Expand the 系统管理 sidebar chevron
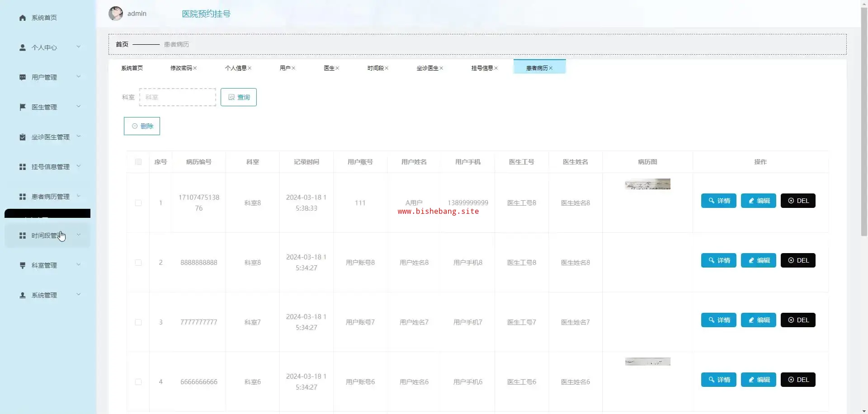Image resolution: width=868 pixels, height=414 pixels. (x=79, y=295)
